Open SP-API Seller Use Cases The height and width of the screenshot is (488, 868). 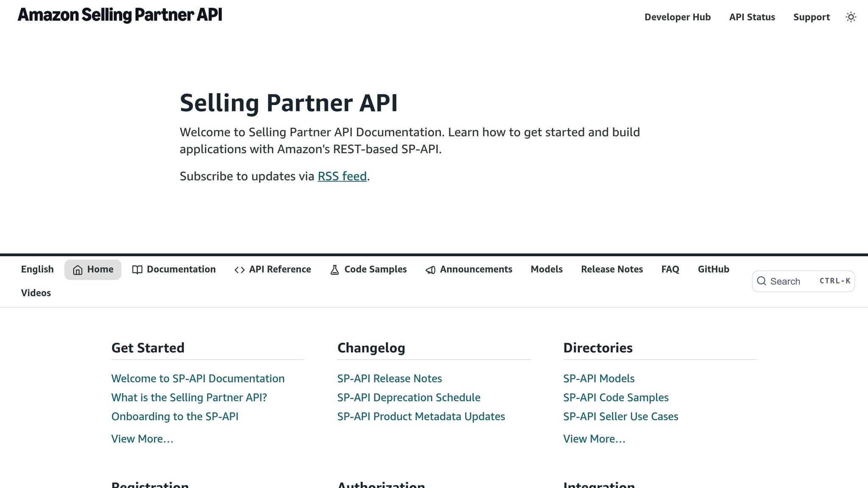coord(620,416)
